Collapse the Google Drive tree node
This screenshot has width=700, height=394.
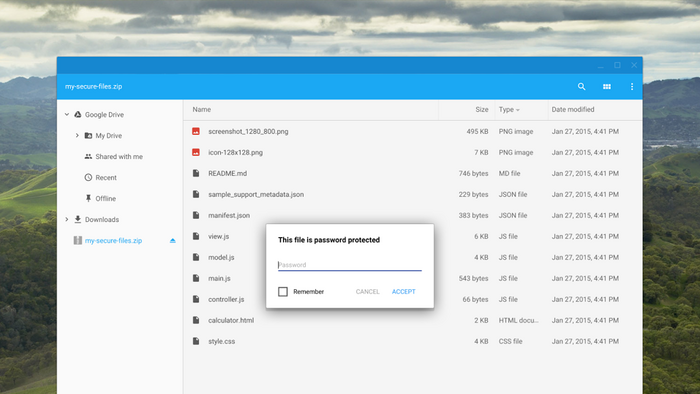click(x=67, y=115)
